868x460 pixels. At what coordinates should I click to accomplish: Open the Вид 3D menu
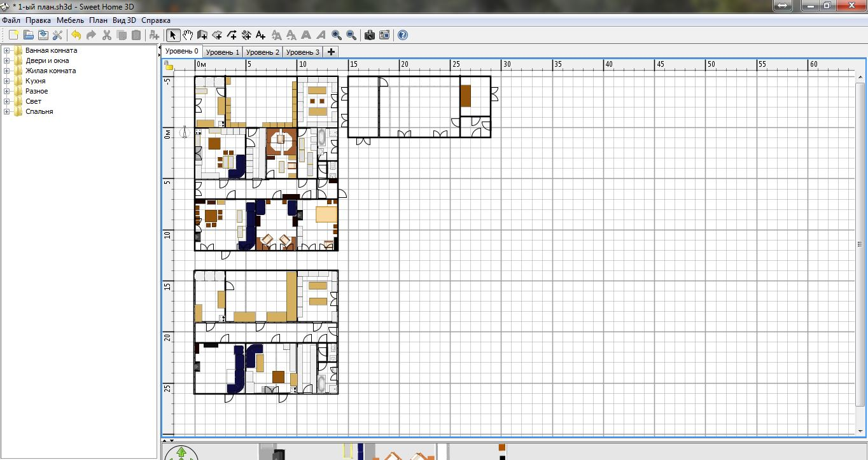click(125, 20)
